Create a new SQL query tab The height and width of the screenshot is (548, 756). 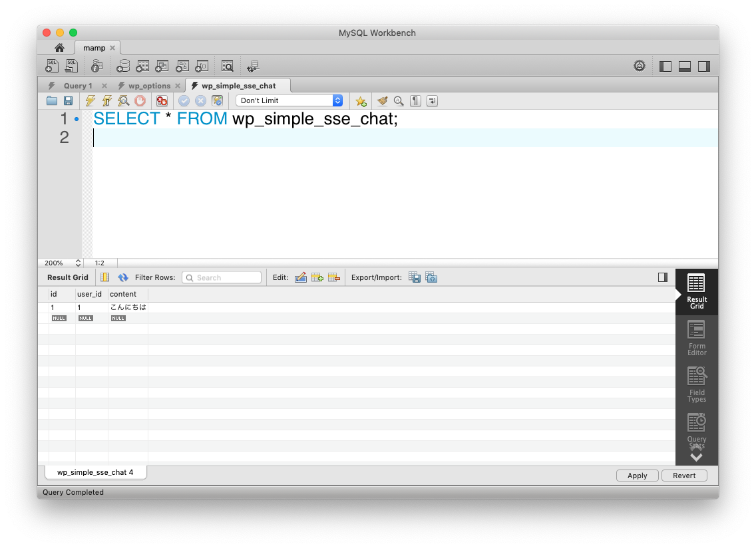pyautogui.click(x=51, y=65)
